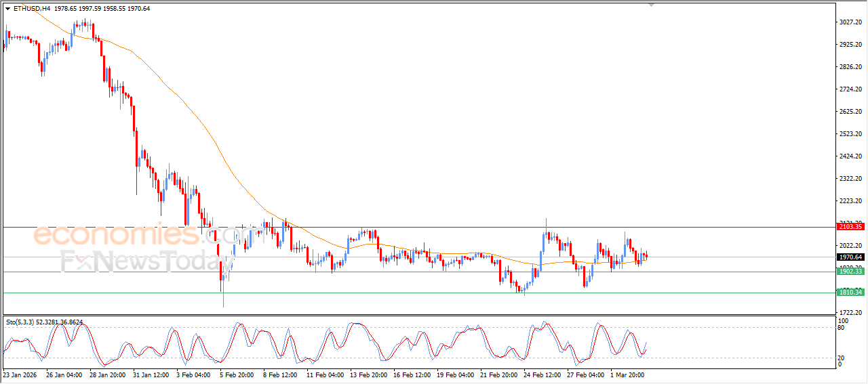Select the green 1902.33 price label
Viewport: 868px width, 384px height.
[x=850, y=272]
